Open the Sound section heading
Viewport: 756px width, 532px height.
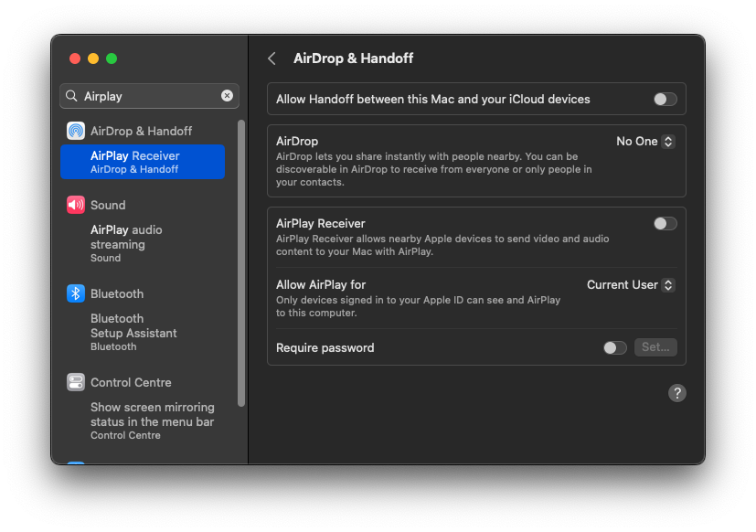[x=108, y=205]
